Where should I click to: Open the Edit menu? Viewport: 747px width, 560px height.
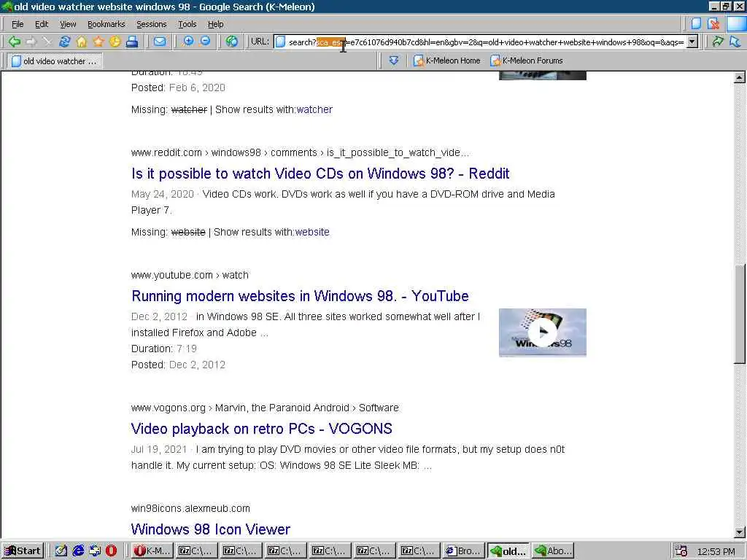tap(42, 24)
